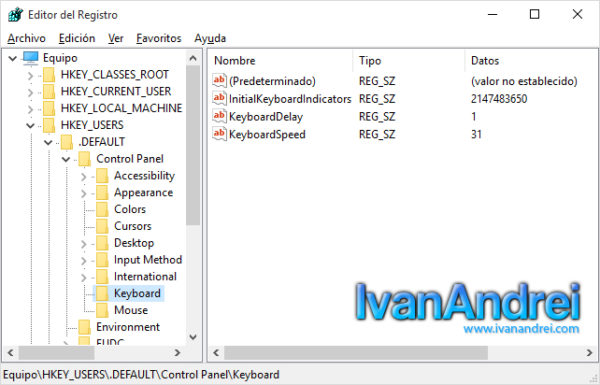
Task: Click the HKEY_CLASSES_ROOT folder icon
Action: (x=49, y=75)
